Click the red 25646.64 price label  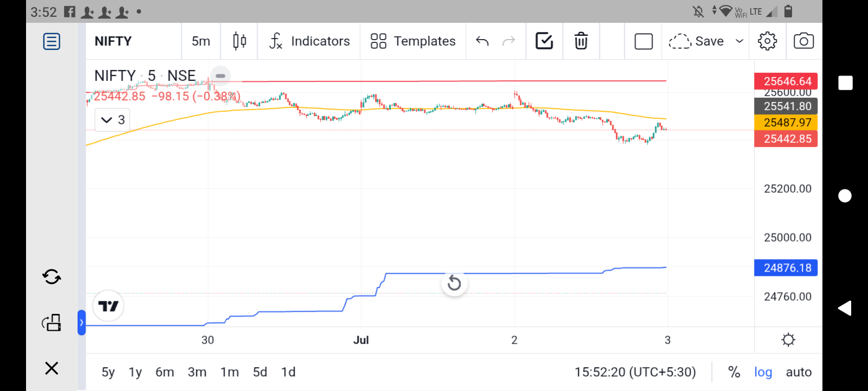tap(786, 81)
